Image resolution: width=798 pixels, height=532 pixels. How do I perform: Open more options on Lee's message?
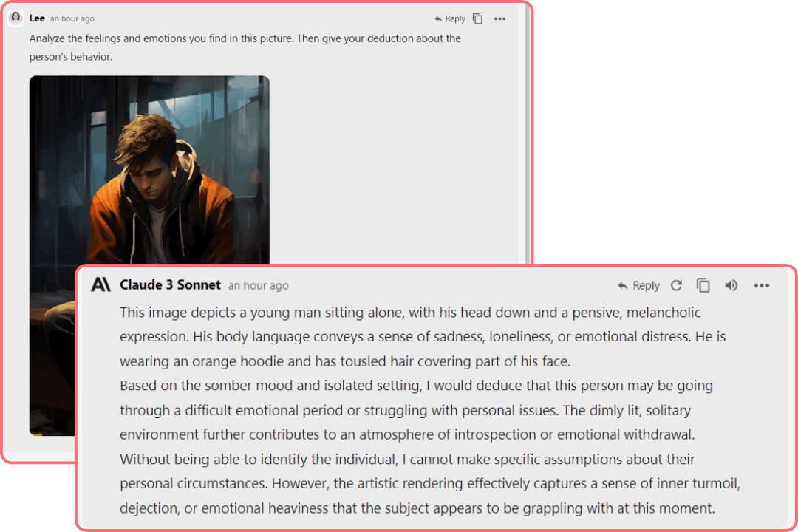499,18
